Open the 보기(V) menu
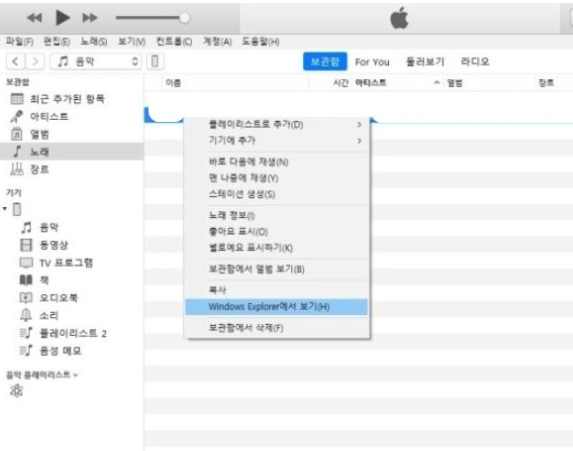Image resolution: width=573 pixels, height=451 pixels. (x=132, y=42)
